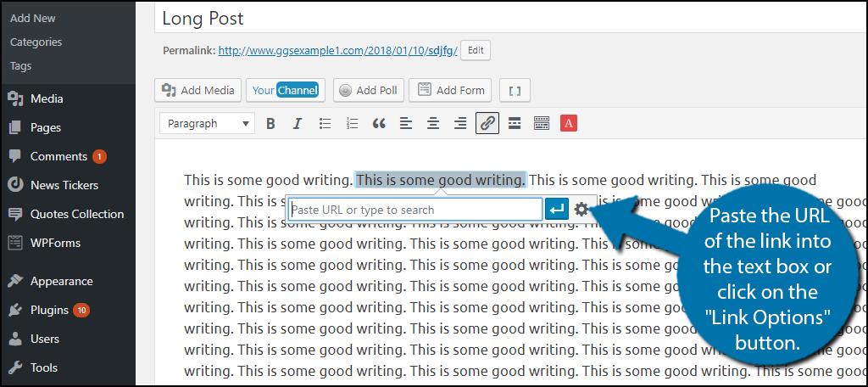Align text to the left
Screen dimensions: 868x387
click(x=406, y=124)
